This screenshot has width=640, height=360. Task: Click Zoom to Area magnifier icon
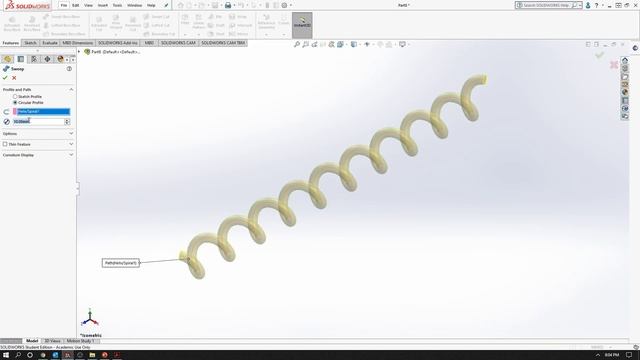click(305, 44)
